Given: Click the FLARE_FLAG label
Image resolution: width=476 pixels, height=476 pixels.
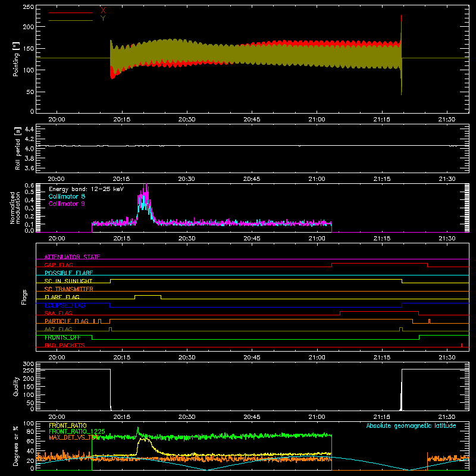Looking at the screenshot, I should coord(62,297).
